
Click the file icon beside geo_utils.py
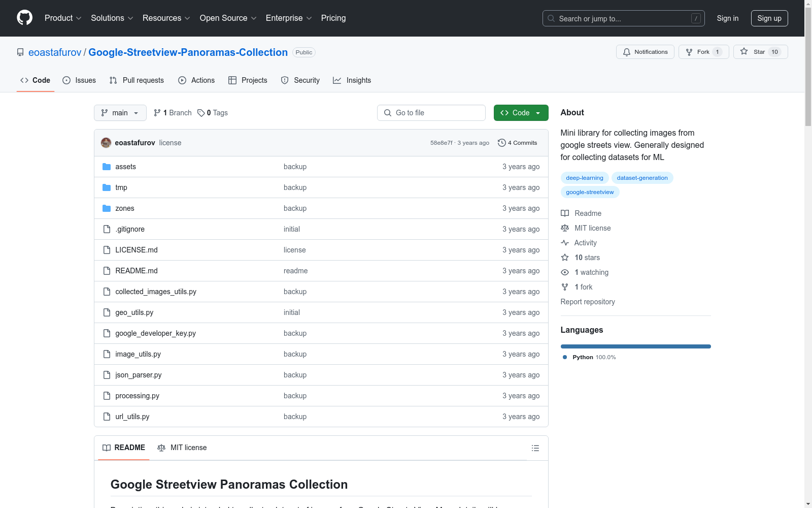(107, 312)
